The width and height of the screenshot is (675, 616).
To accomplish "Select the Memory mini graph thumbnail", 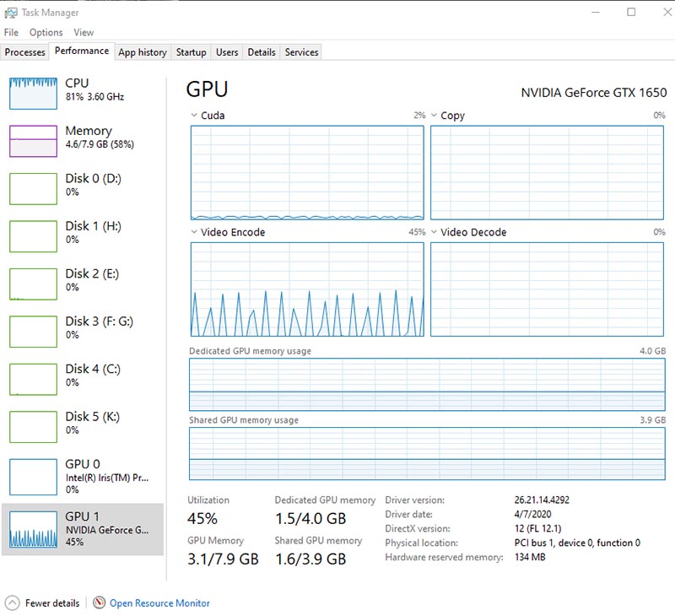I will [x=33, y=141].
